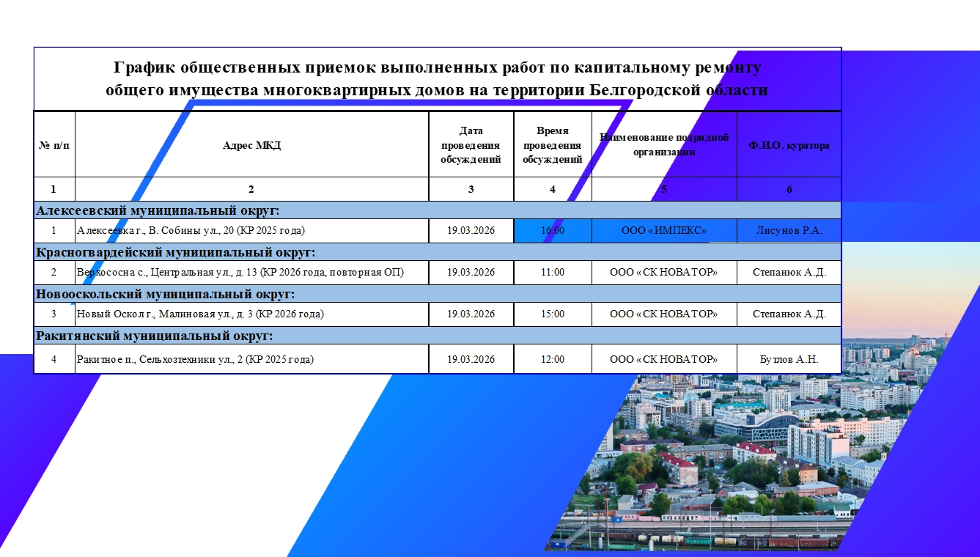Select the "Наименование подрядной организации" header
980x557 pixels.
664,145
